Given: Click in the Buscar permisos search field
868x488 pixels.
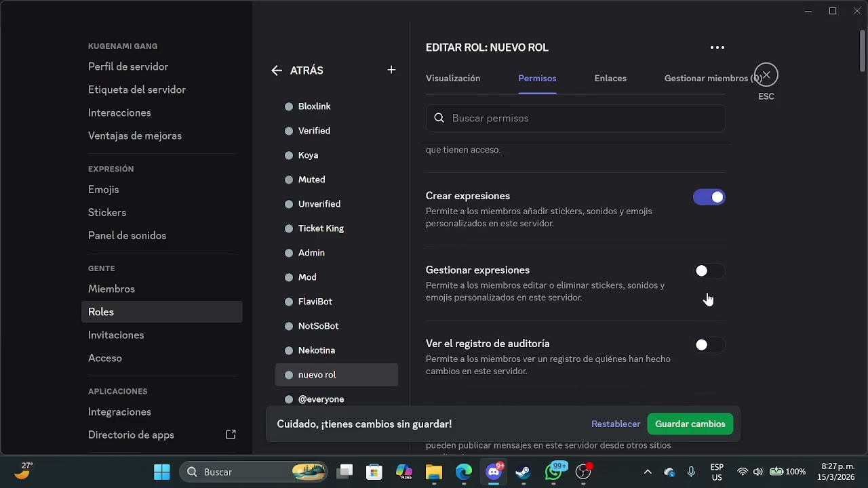Looking at the screenshot, I should click(x=576, y=118).
